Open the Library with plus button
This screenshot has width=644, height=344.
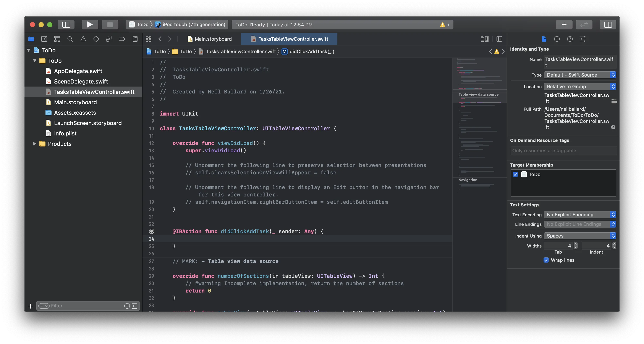click(564, 24)
